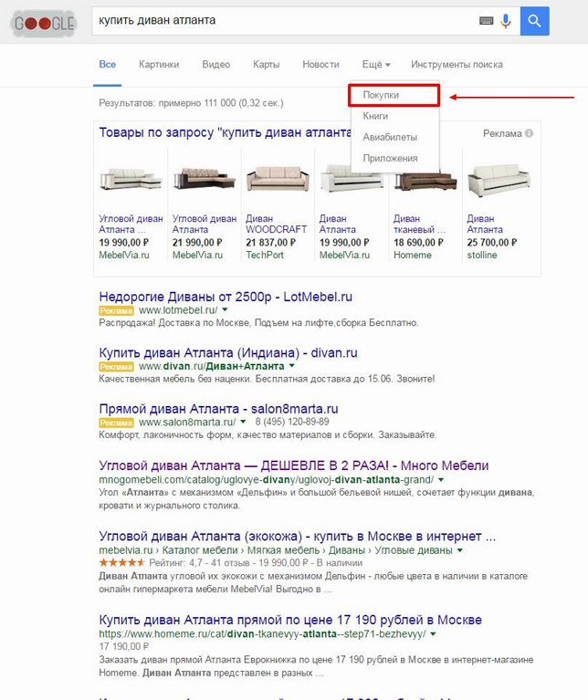This screenshot has width=588, height=700.
Task: Expand arrow next to www.salon8marta.ru/
Action: pyautogui.click(x=243, y=422)
